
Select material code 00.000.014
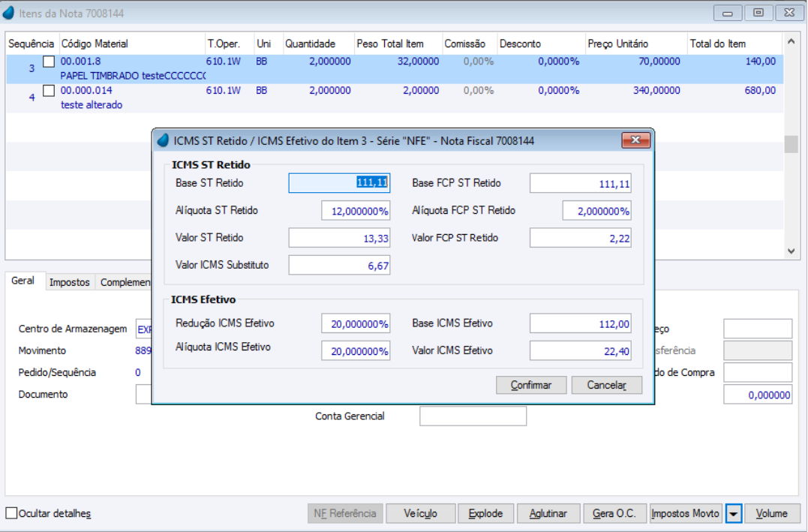pyautogui.click(x=86, y=90)
